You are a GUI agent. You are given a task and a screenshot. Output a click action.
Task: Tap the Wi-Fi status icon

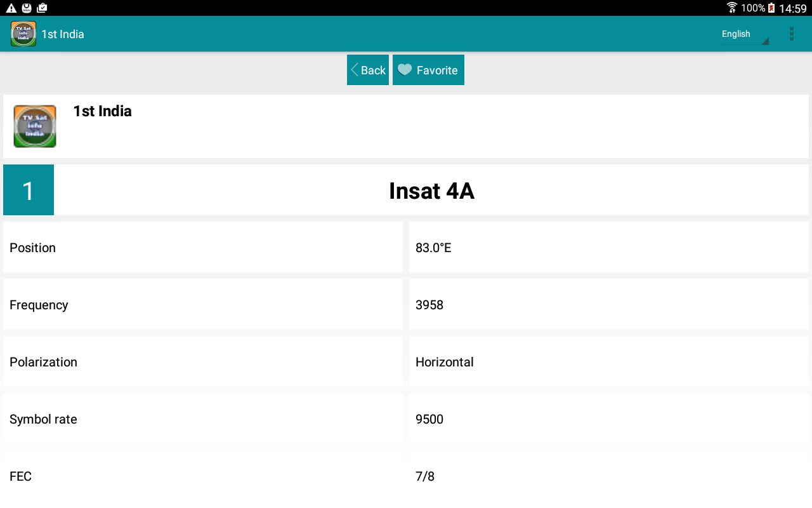[x=732, y=8]
